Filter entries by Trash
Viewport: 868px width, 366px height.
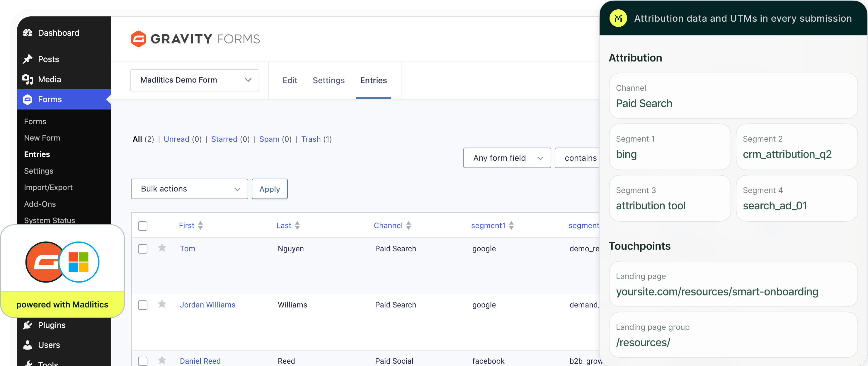[311, 139]
